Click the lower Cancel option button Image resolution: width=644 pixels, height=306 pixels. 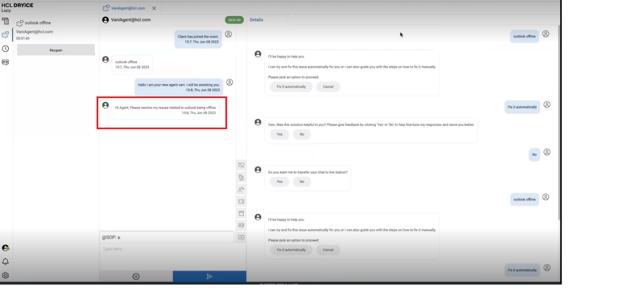[328, 250]
